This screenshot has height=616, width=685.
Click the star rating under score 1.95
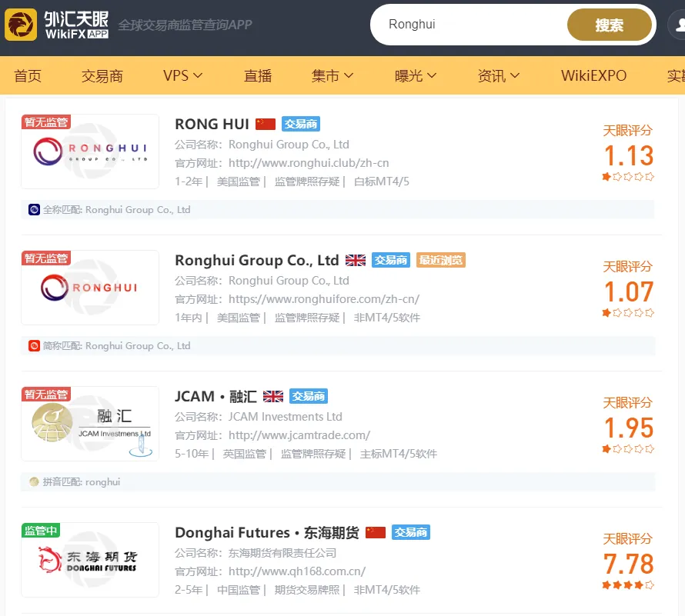(628, 449)
